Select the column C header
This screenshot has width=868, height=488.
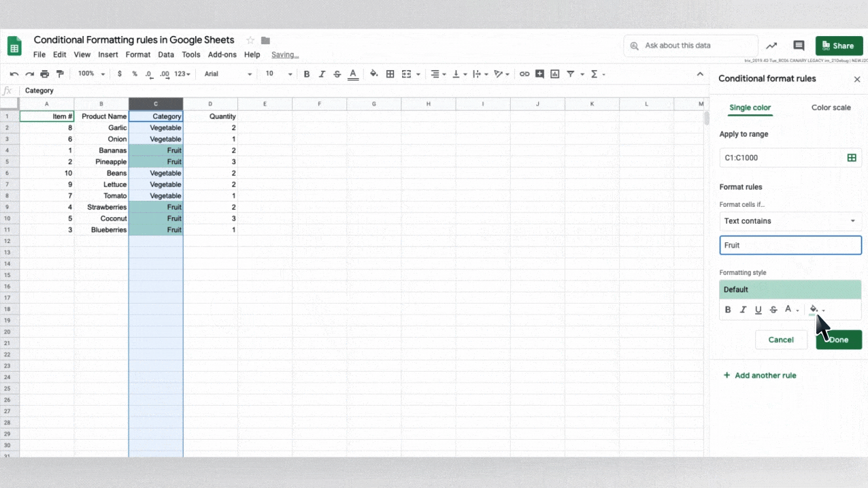[x=156, y=103]
